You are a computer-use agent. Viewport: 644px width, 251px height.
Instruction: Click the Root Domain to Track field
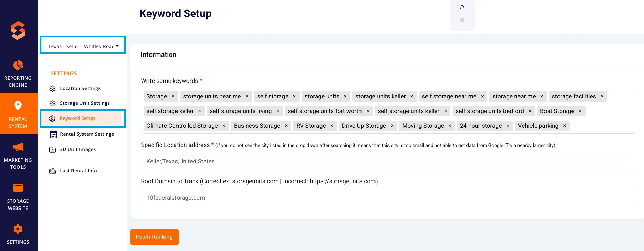(388, 198)
